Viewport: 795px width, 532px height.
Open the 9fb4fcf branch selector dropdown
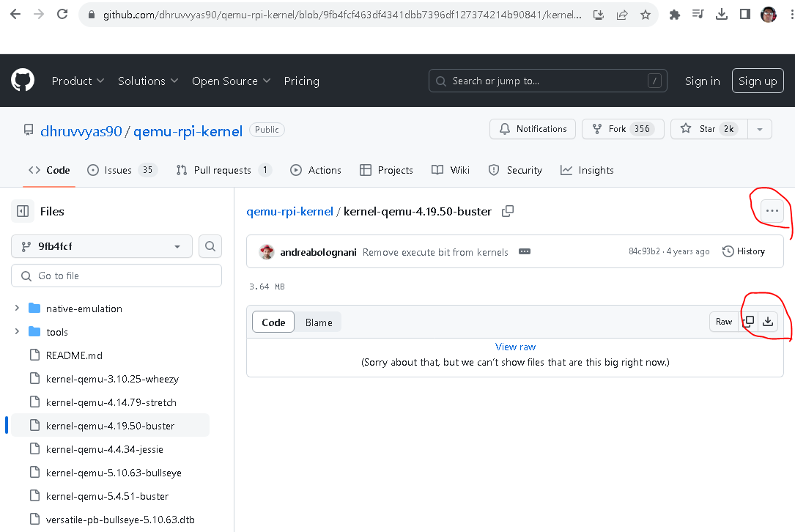point(101,246)
